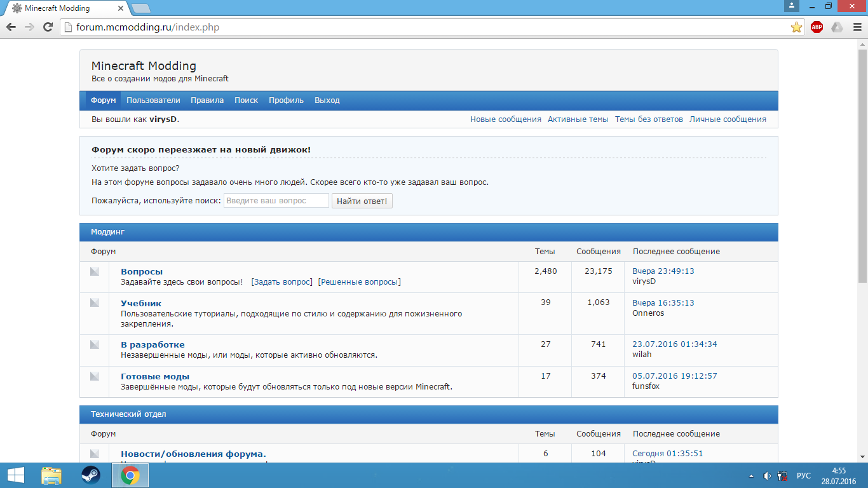The image size is (868, 488).
Task: Open last post 05.07.2016 19:12:57
Action: 675,376
